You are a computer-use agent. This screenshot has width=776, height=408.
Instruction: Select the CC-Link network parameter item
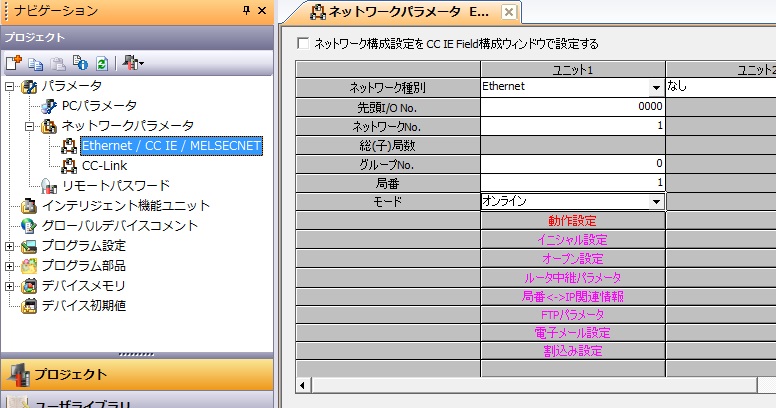(102, 165)
